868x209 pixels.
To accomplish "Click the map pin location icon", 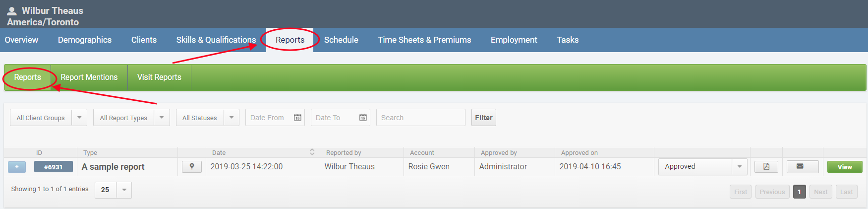I will (192, 167).
